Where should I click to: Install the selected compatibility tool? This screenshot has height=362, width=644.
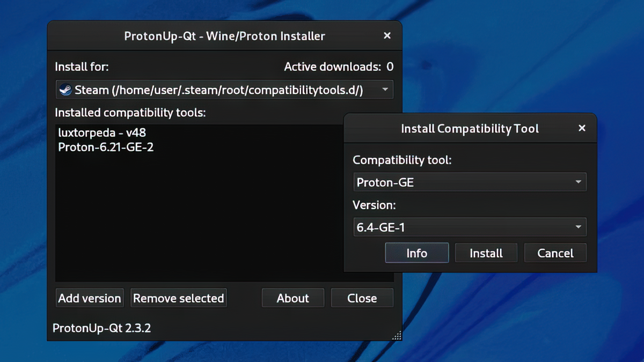point(486,253)
